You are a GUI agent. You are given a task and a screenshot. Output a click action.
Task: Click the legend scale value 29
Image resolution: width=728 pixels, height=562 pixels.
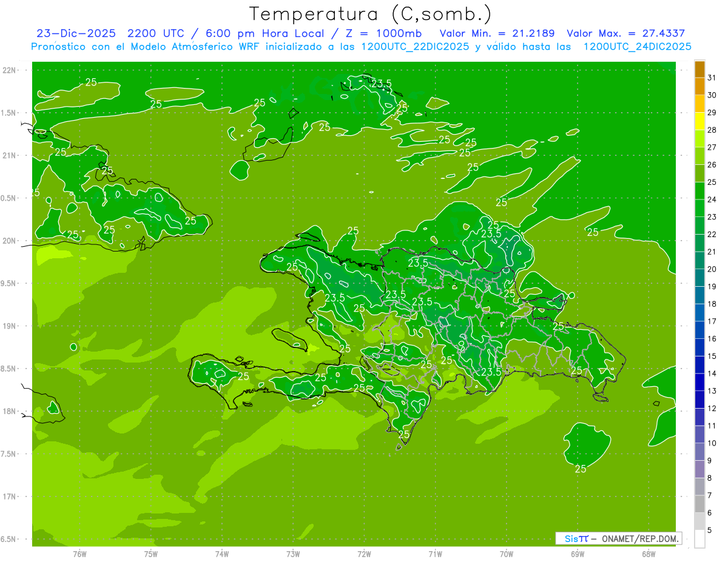click(712, 112)
